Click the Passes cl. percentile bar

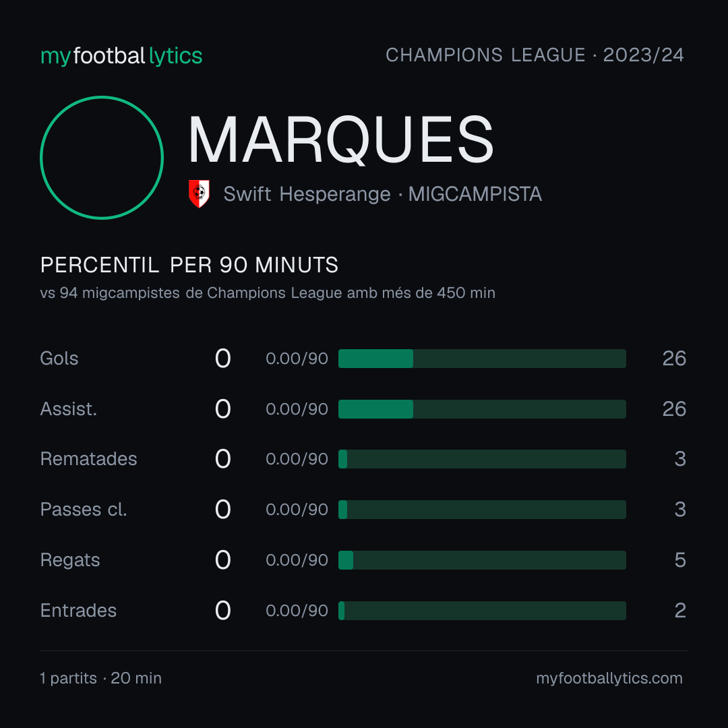482,510
